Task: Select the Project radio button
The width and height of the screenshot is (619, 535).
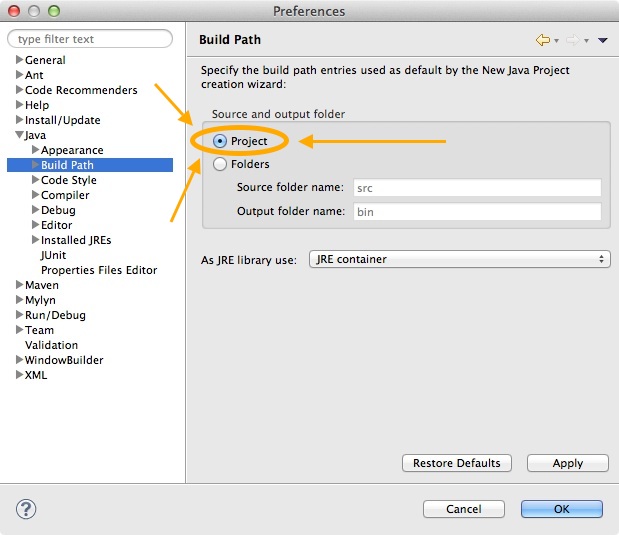Action: click(x=220, y=142)
